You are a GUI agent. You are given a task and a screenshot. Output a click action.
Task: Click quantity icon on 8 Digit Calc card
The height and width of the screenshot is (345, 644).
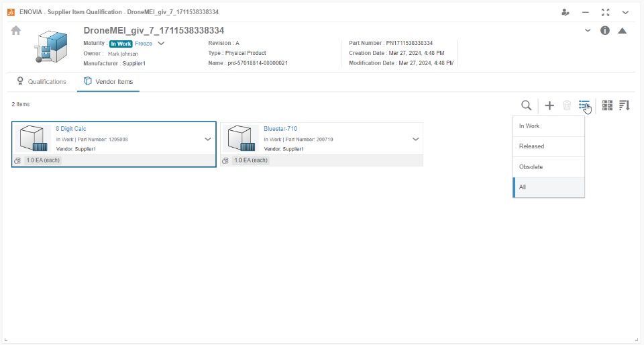17,160
